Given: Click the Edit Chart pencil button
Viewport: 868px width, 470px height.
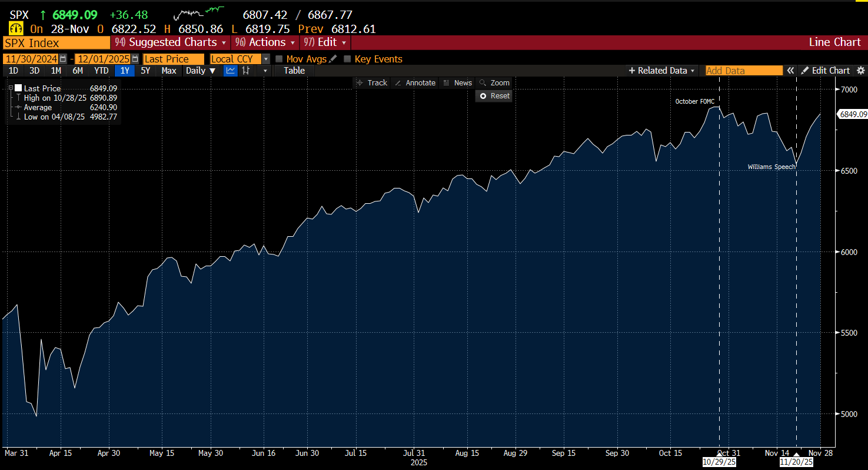Looking at the screenshot, I should 824,71.
